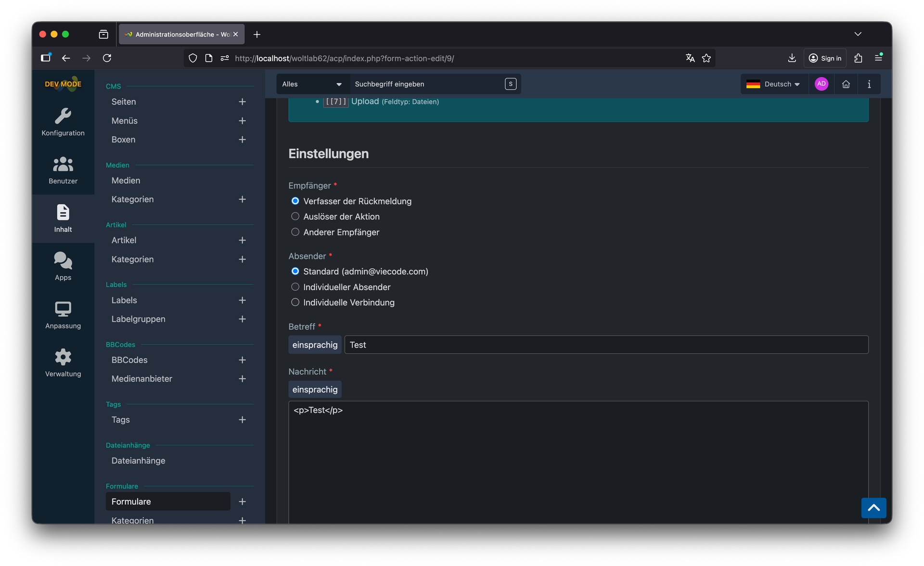This screenshot has width=924, height=566.
Task: Open the Anpassung monitor section
Action: (63, 315)
